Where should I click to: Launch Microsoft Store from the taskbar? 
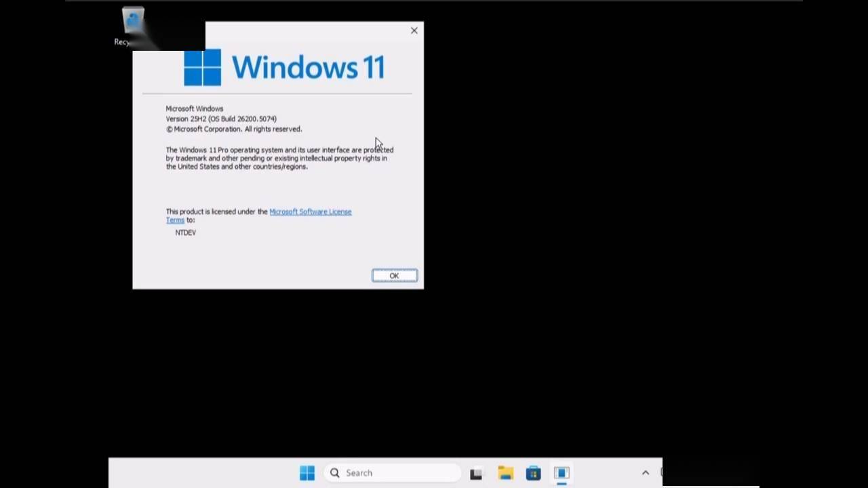click(534, 473)
